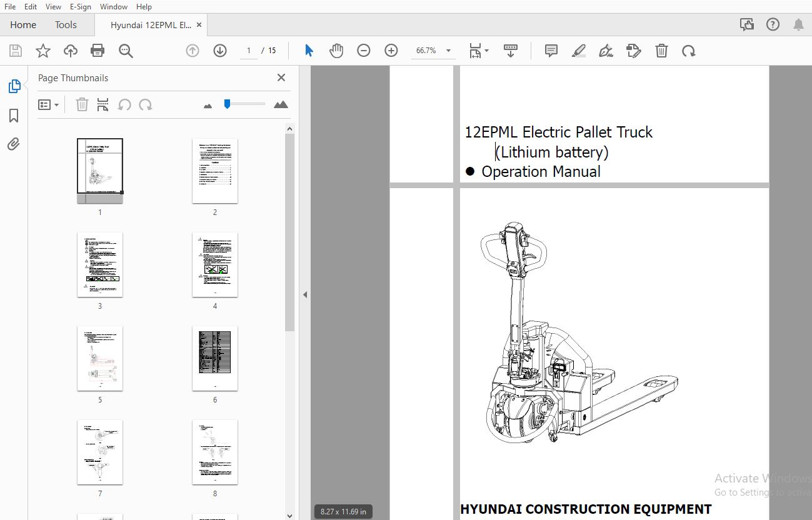This screenshot has width=812, height=520.
Task: Choose the Selection arrow tool
Action: coord(309,51)
